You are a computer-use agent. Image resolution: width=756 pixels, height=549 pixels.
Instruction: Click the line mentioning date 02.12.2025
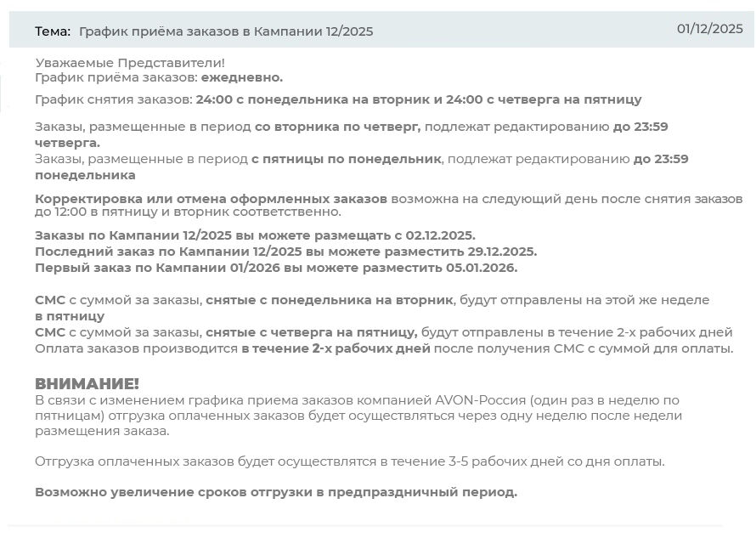255,235
